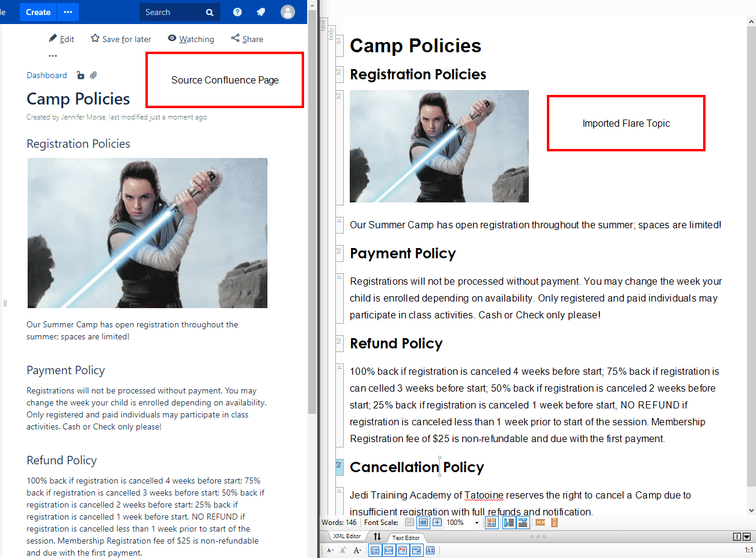Viewport: 756px width, 558px height.
Task: Open the user profile avatar menu
Action: tap(288, 12)
